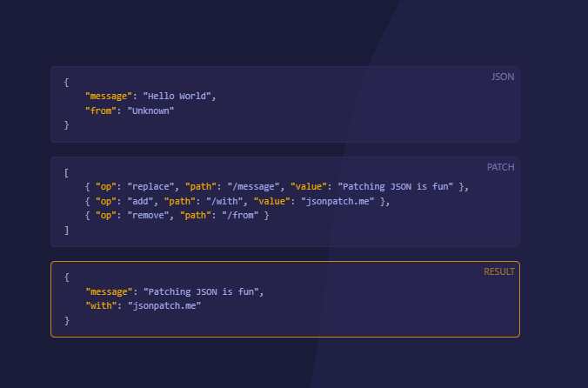Click the opening bracket of the patch array
The image size is (588, 388).
[x=66, y=172]
